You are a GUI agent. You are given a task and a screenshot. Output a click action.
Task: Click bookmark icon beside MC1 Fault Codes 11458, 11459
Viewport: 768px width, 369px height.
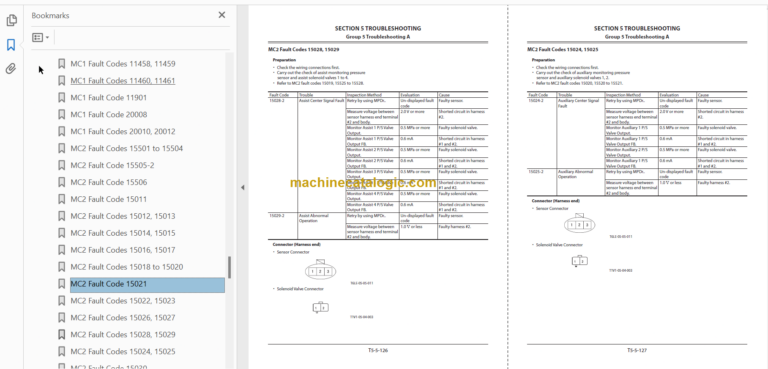(x=62, y=64)
